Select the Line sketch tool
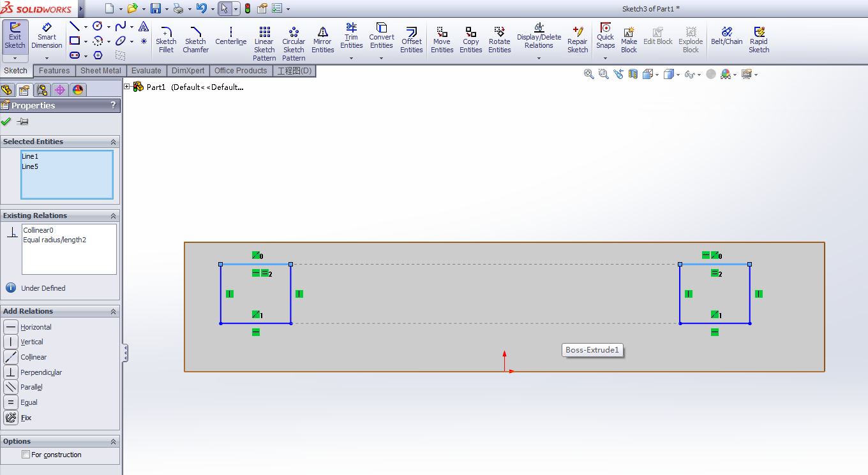This screenshot has height=475, width=868. coord(75,26)
